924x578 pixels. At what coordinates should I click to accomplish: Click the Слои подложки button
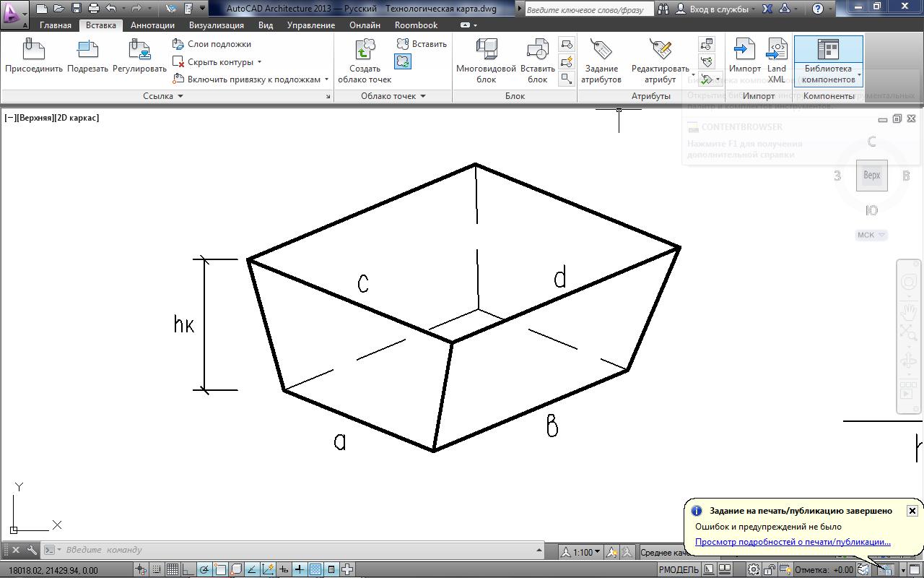coord(212,44)
